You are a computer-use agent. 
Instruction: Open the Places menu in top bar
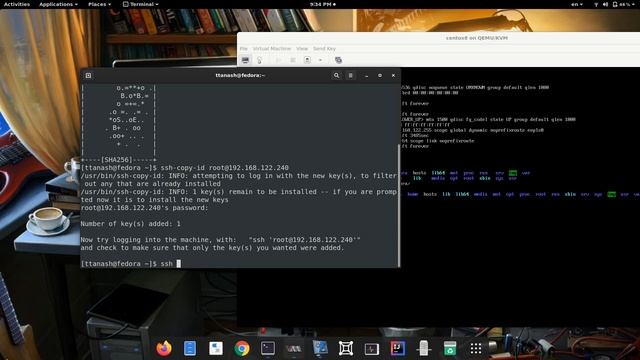[x=100, y=4]
